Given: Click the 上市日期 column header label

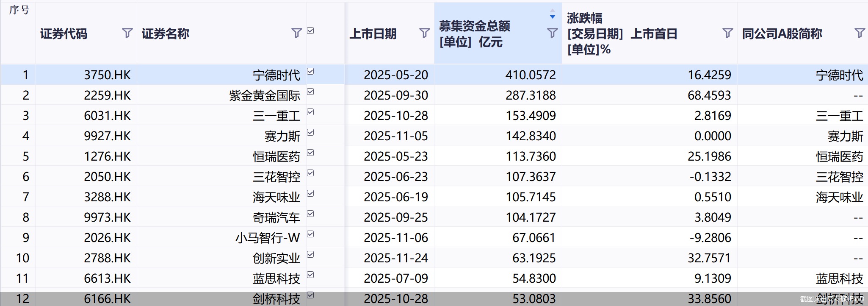Looking at the screenshot, I should (373, 33).
